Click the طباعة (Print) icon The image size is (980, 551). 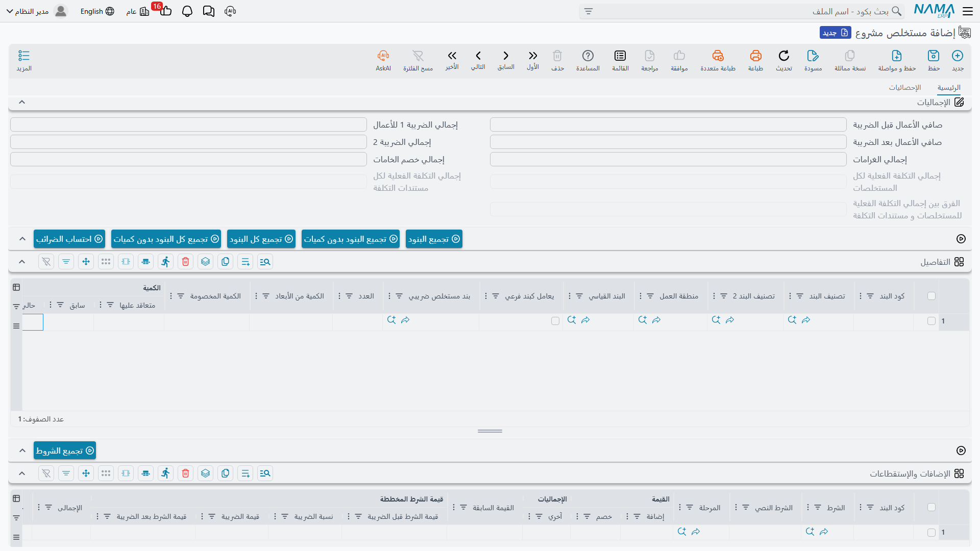coord(755,56)
